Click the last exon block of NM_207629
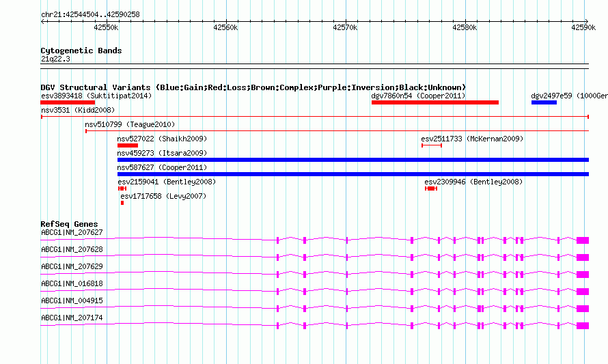The image size is (608, 364). 583,275
